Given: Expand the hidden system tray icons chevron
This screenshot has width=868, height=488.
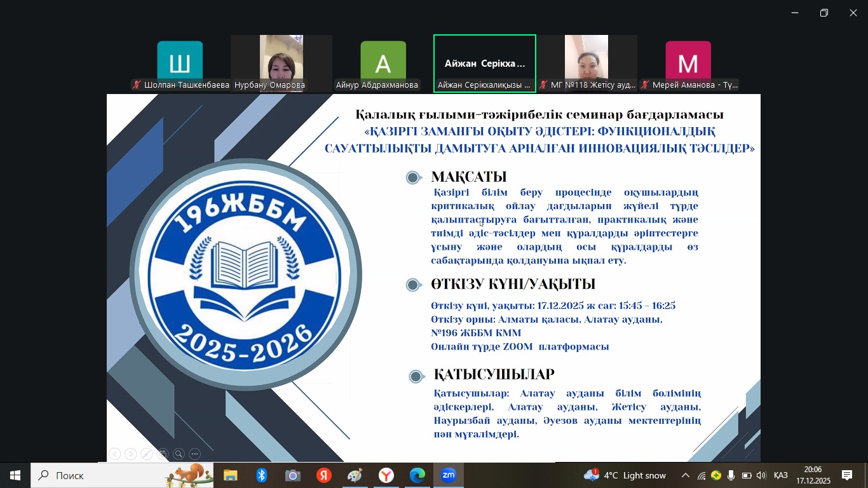Looking at the screenshot, I should coord(686,475).
